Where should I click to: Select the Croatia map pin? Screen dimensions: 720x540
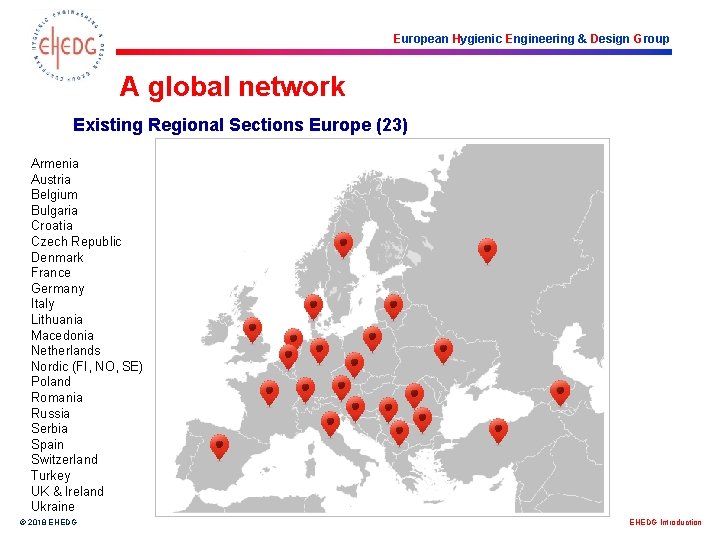[x=355, y=409]
